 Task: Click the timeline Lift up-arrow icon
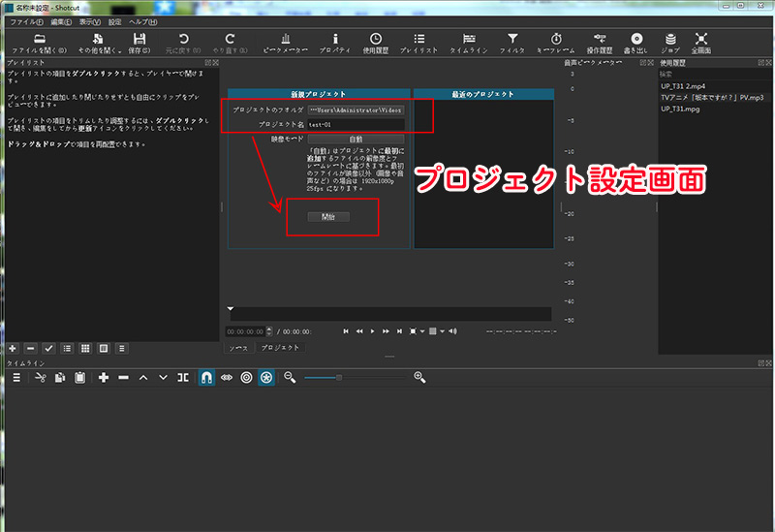[143, 378]
